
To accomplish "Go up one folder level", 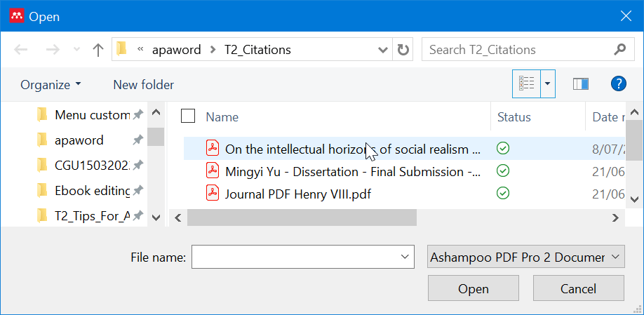I will click(x=98, y=50).
